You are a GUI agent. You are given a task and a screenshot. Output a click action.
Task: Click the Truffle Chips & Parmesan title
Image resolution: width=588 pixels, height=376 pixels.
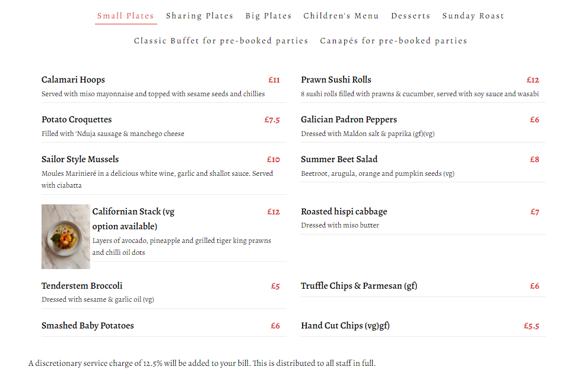(x=359, y=286)
